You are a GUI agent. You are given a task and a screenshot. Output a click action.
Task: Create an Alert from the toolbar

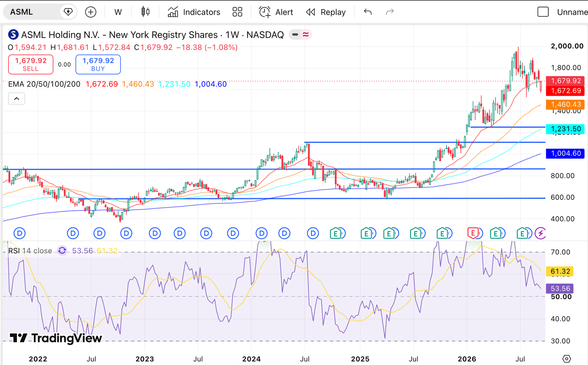[276, 12]
